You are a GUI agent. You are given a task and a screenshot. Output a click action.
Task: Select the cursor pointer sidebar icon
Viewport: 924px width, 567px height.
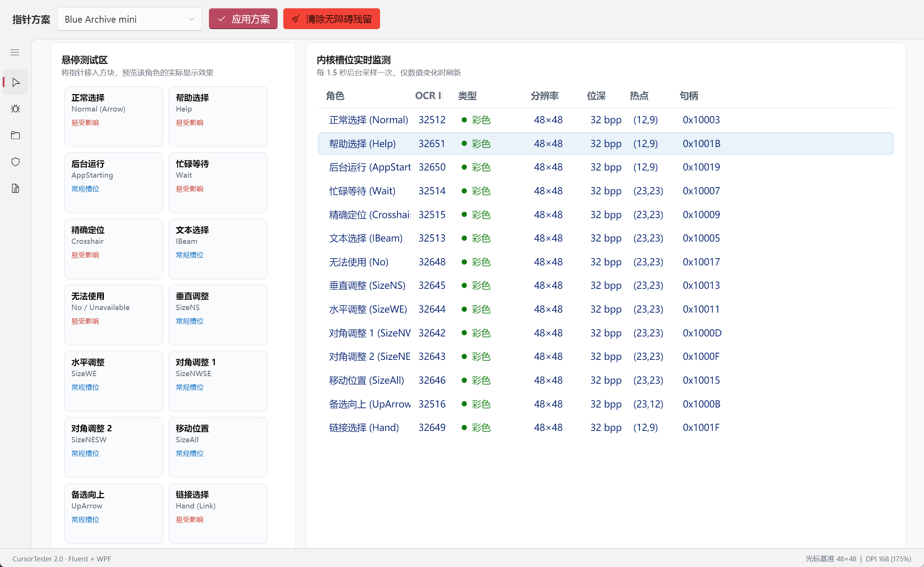tap(15, 82)
